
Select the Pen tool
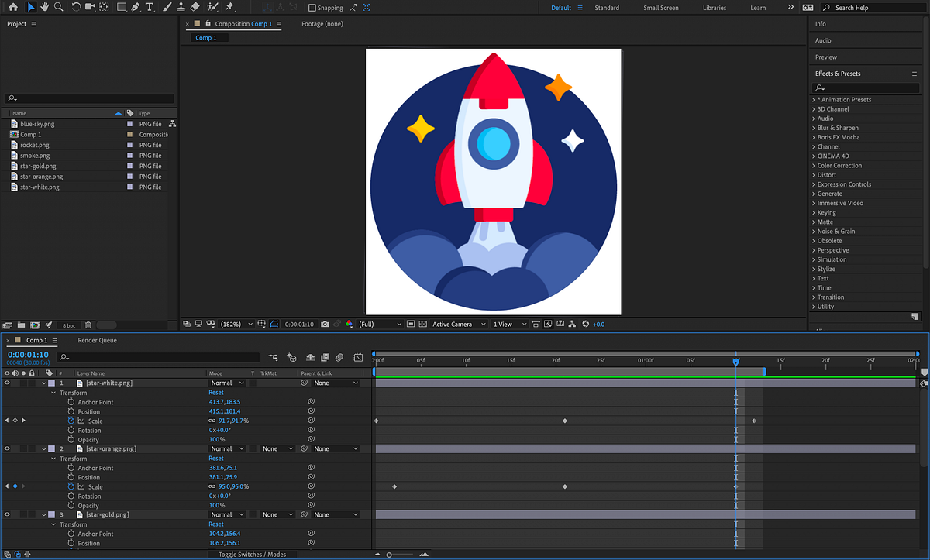(x=134, y=7)
